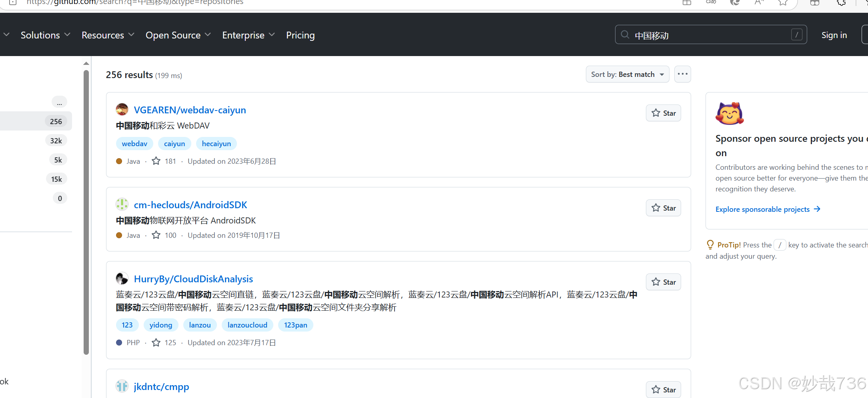Click Sign in link
Image resolution: width=868 pixels, height=398 pixels.
point(834,35)
